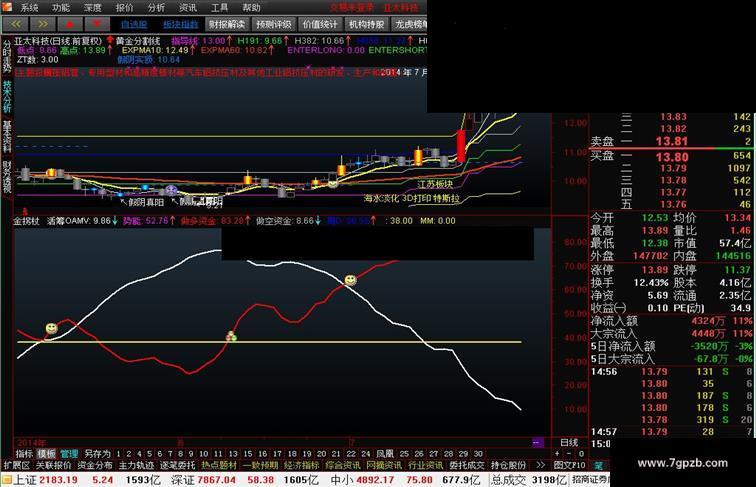Go back with the double-left arrow toolbar button

coord(16,25)
